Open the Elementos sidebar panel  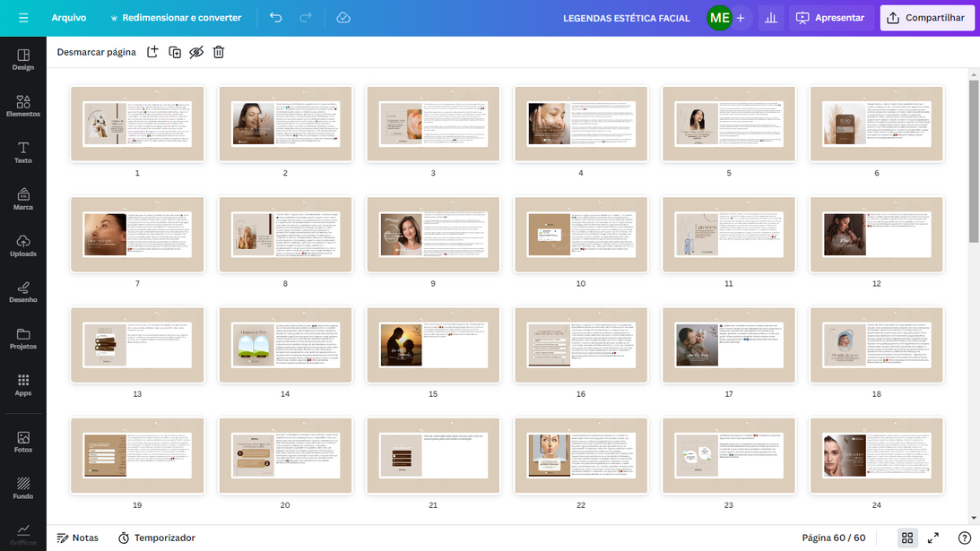(23, 106)
